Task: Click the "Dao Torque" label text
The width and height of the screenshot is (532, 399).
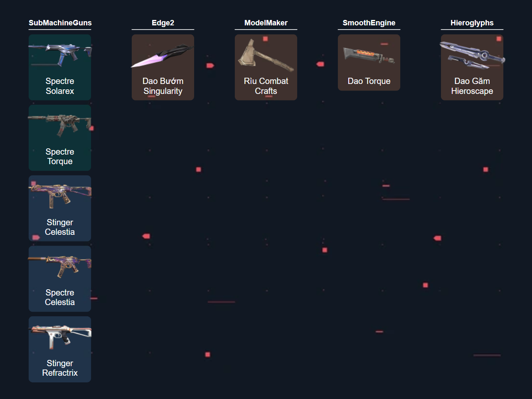Action: pyautogui.click(x=369, y=81)
